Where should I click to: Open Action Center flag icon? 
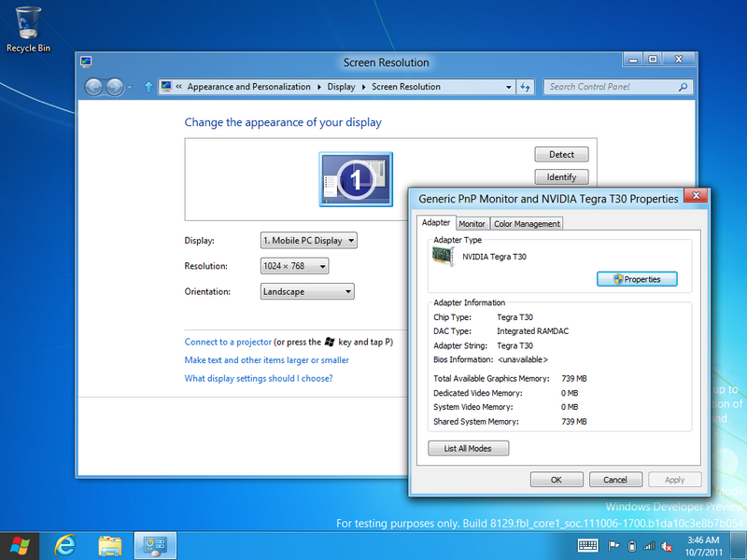613,546
